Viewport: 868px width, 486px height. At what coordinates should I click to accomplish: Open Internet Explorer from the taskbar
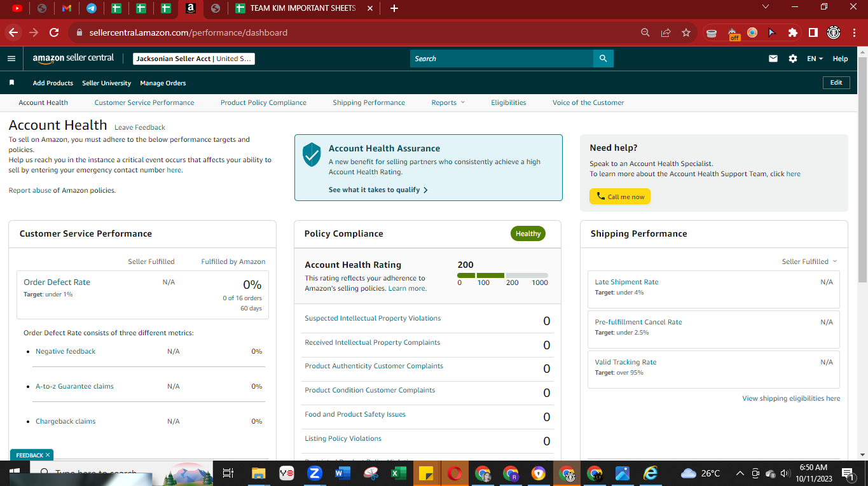pyautogui.click(x=650, y=473)
